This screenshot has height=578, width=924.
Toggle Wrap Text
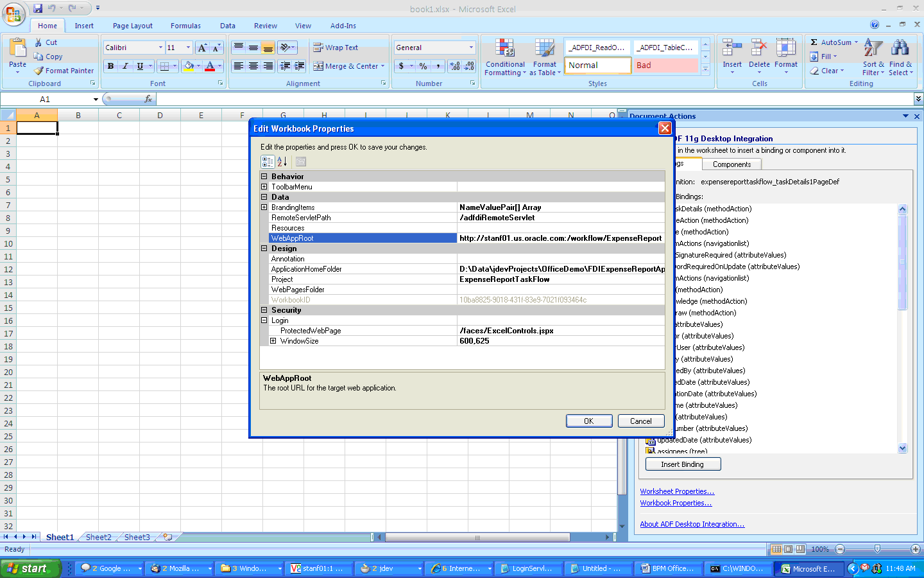(x=335, y=48)
